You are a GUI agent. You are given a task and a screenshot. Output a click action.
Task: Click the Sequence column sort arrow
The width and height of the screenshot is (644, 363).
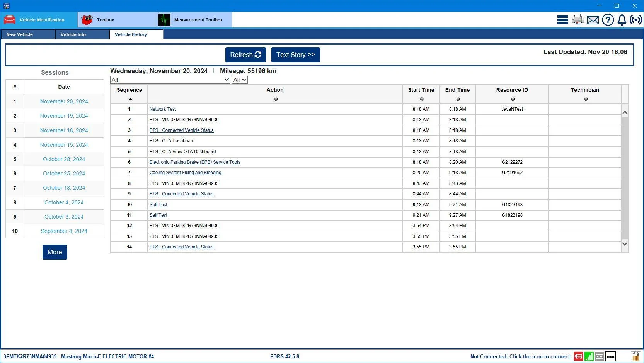point(130,99)
